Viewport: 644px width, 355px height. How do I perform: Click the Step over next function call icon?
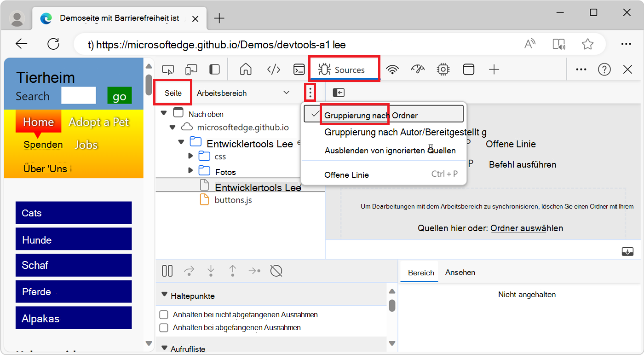pos(189,271)
